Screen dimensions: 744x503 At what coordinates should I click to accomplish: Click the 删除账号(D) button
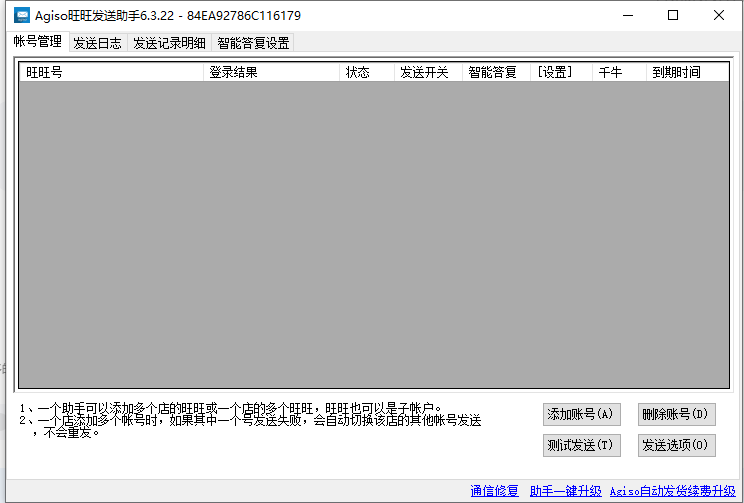[677, 414]
